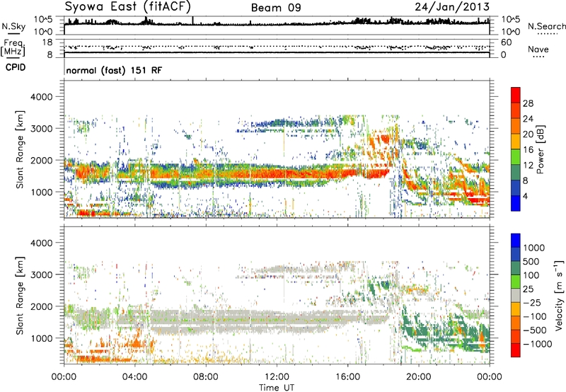Pick Velocity swatch between 500 and 1000

click(516, 254)
